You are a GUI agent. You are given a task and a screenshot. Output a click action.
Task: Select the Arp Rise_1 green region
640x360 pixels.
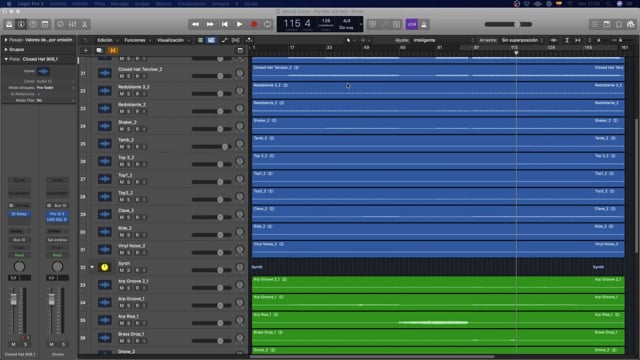pyautogui.click(x=438, y=320)
